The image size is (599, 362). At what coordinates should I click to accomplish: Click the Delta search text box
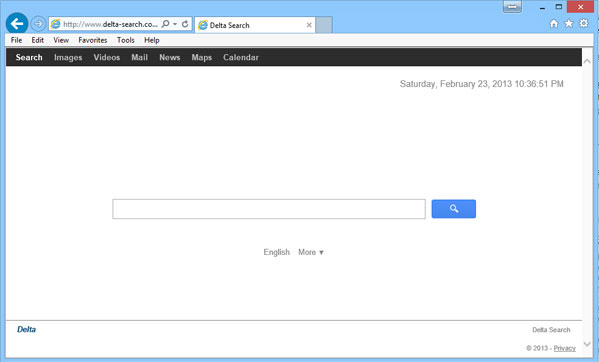point(269,209)
